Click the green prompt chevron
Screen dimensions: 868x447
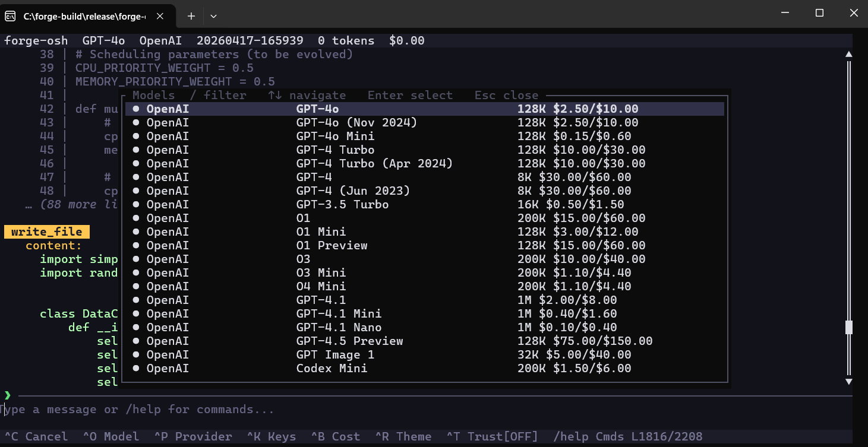pos(8,395)
